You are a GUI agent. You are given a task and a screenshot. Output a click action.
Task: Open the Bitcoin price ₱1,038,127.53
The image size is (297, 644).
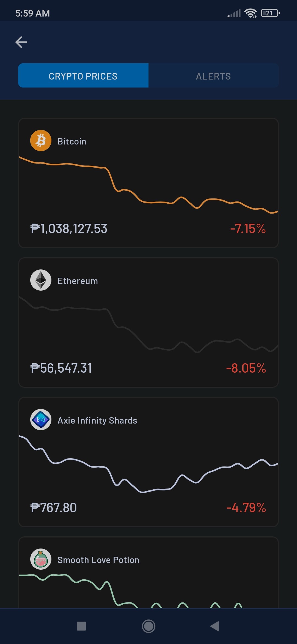69,229
